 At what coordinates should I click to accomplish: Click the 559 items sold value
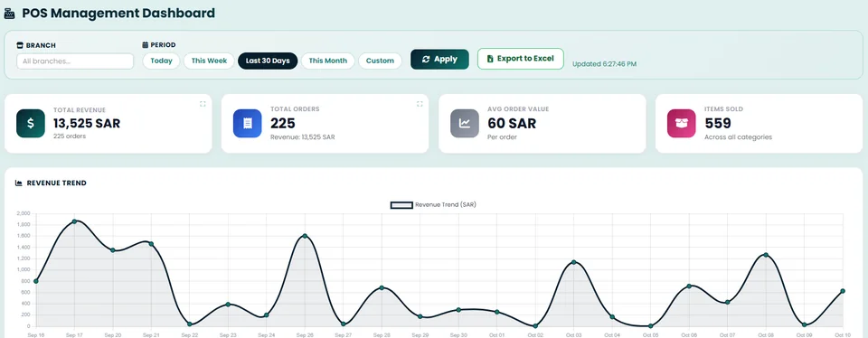click(x=717, y=124)
